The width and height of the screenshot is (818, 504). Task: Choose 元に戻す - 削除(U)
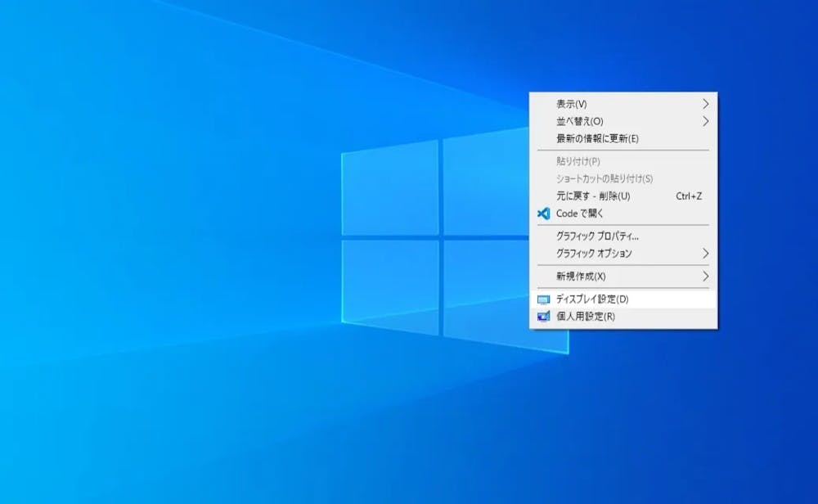coord(622,196)
